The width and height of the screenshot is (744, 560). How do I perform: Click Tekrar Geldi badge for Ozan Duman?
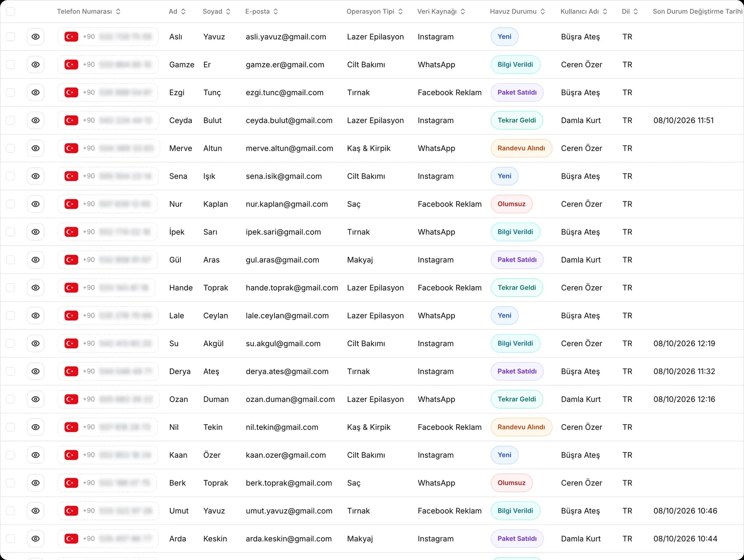(517, 399)
